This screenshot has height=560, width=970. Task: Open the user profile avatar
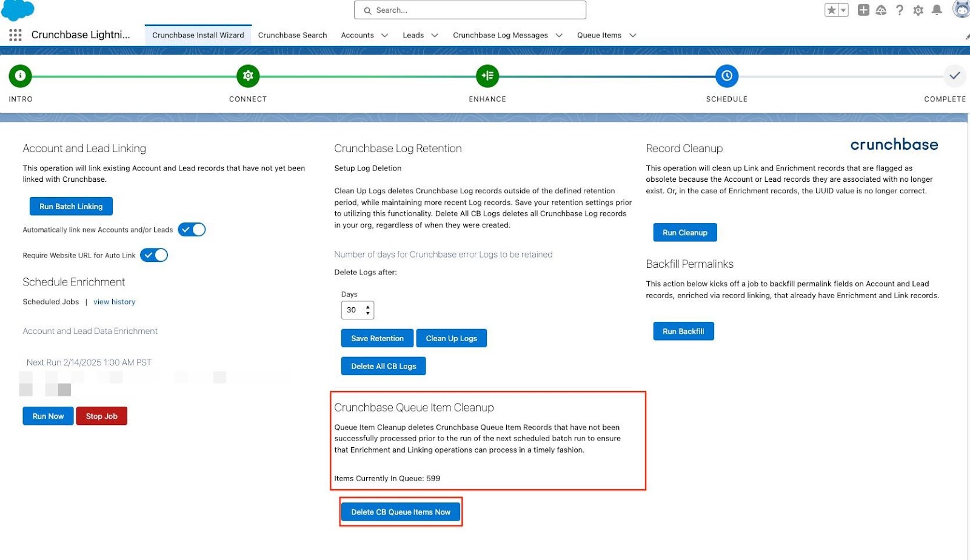click(962, 10)
